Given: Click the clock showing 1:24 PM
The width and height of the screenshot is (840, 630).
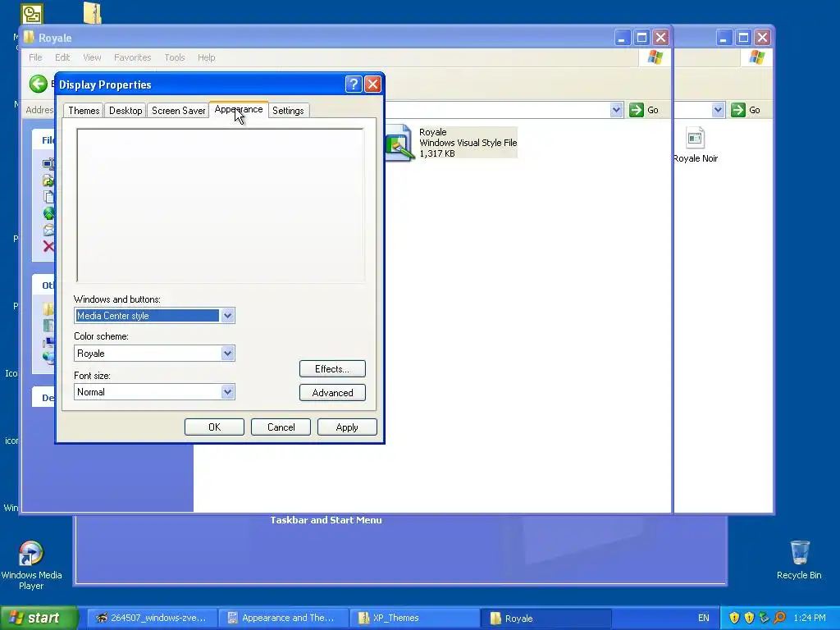Looking at the screenshot, I should coord(810,618).
